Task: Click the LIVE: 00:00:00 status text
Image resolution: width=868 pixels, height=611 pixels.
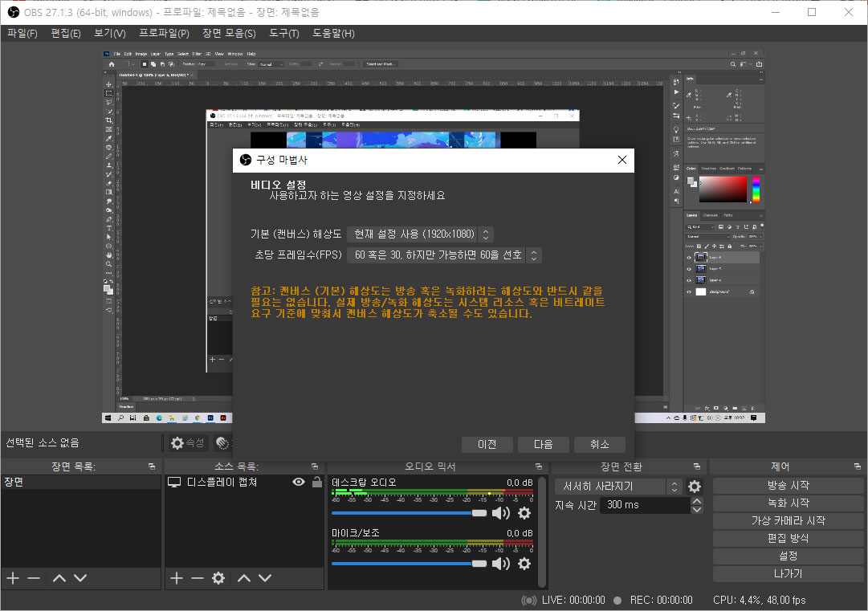Action: coord(573,600)
